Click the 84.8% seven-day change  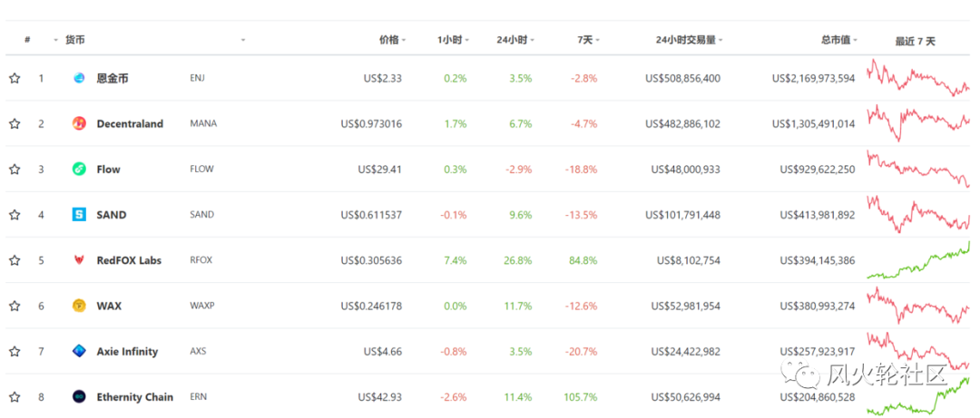[x=583, y=260]
